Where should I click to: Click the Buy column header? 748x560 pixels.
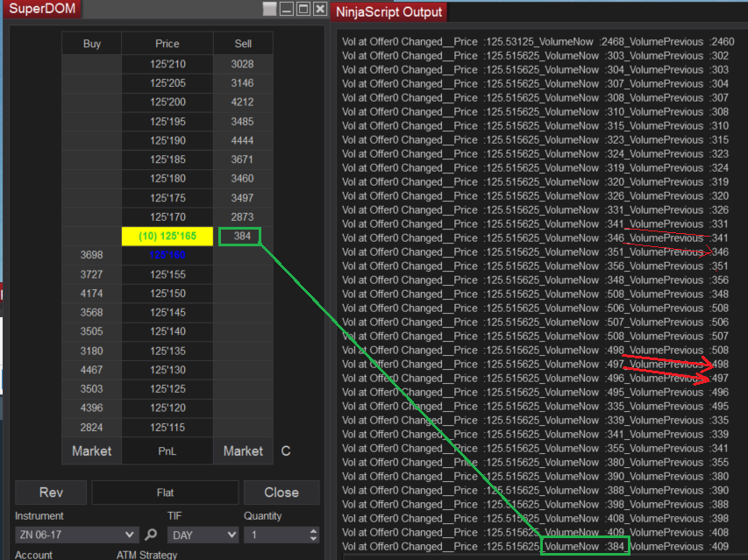pos(91,43)
